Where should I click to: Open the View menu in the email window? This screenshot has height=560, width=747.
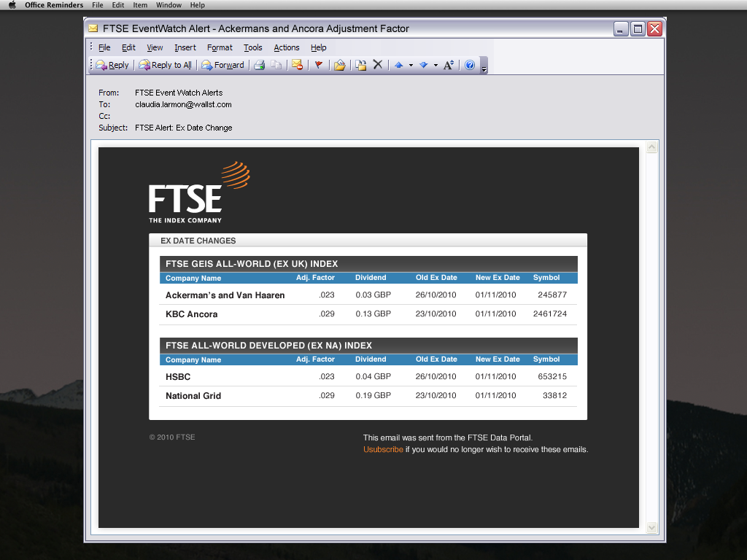pyautogui.click(x=155, y=47)
